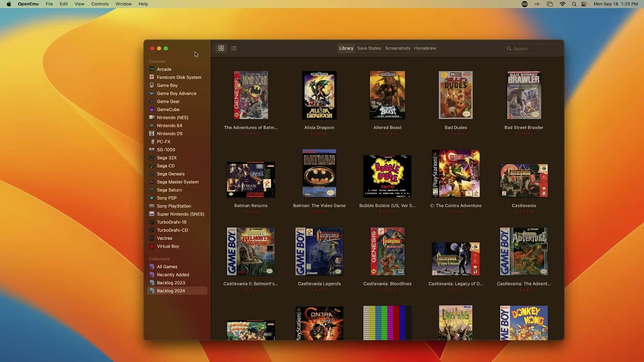Open Spotlight search in menu bar
Screen dimensions: 644x362
[574, 4]
